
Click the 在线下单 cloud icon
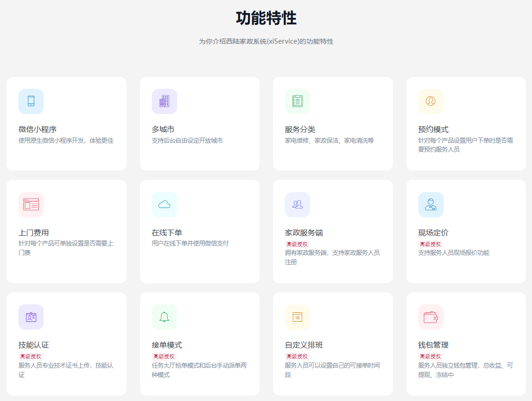(164, 204)
